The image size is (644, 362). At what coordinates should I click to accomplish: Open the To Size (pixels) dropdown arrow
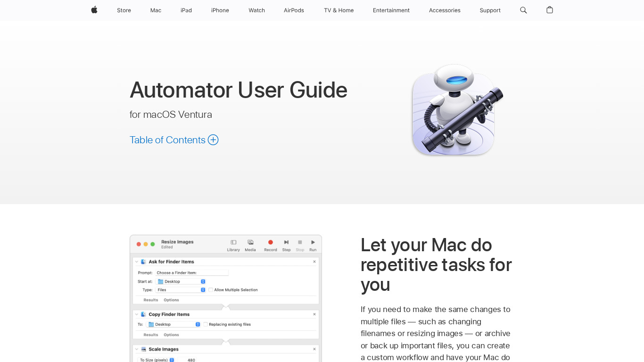172,360
